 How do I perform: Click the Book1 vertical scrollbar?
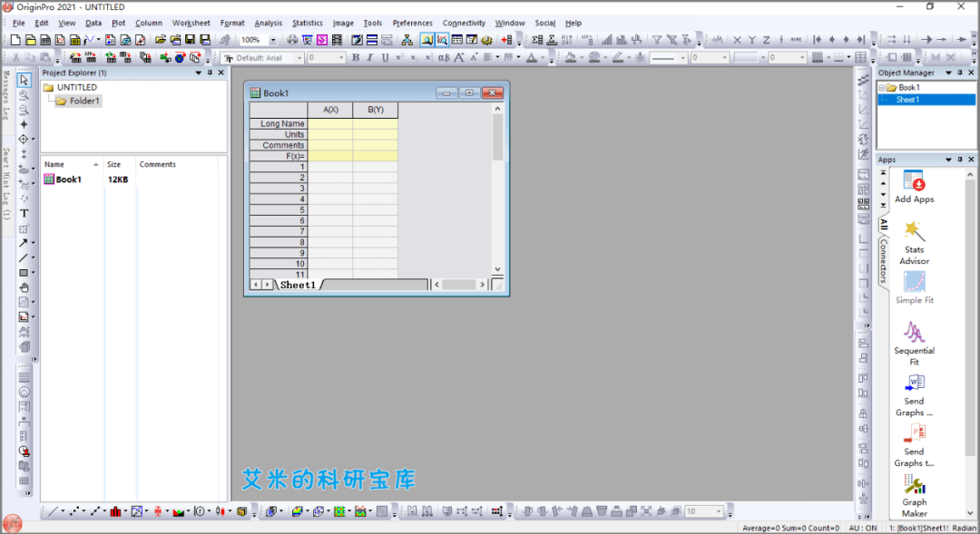click(497, 190)
